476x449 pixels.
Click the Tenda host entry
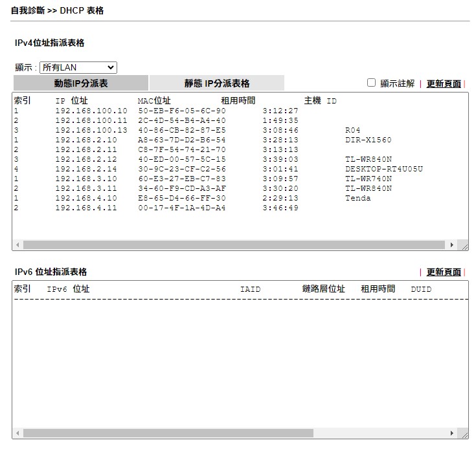coord(357,198)
